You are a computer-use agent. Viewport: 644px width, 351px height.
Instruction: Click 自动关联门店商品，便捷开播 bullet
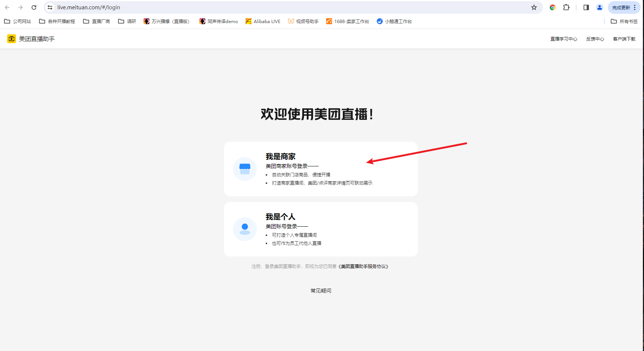pos(301,175)
